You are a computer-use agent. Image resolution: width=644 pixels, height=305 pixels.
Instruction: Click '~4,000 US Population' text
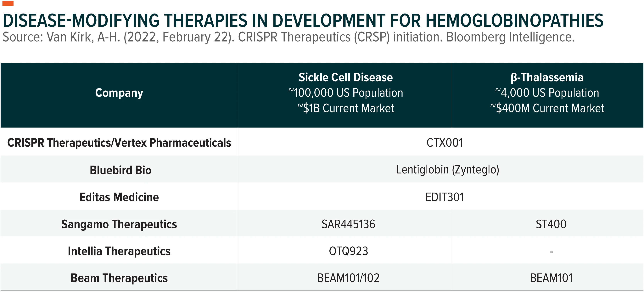547,93
